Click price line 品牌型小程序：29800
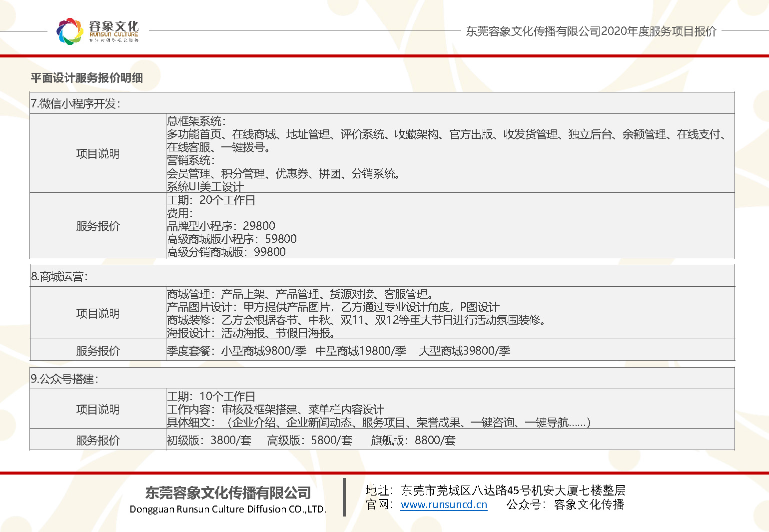769x532 pixels. click(x=221, y=226)
